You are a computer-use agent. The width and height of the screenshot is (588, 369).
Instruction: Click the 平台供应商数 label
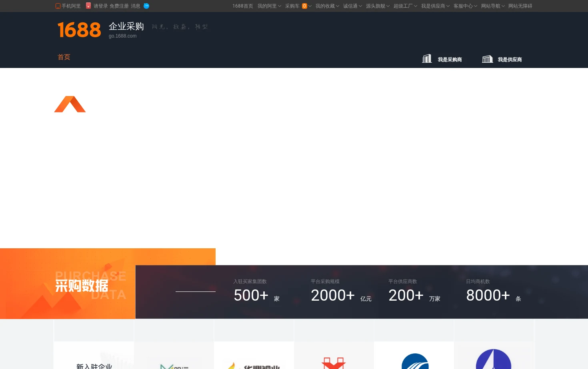(403, 281)
